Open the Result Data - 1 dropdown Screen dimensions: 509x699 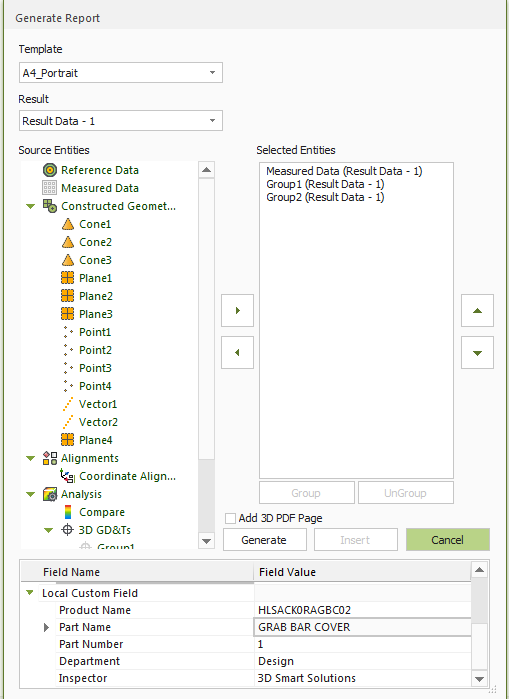pyautogui.click(x=121, y=121)
